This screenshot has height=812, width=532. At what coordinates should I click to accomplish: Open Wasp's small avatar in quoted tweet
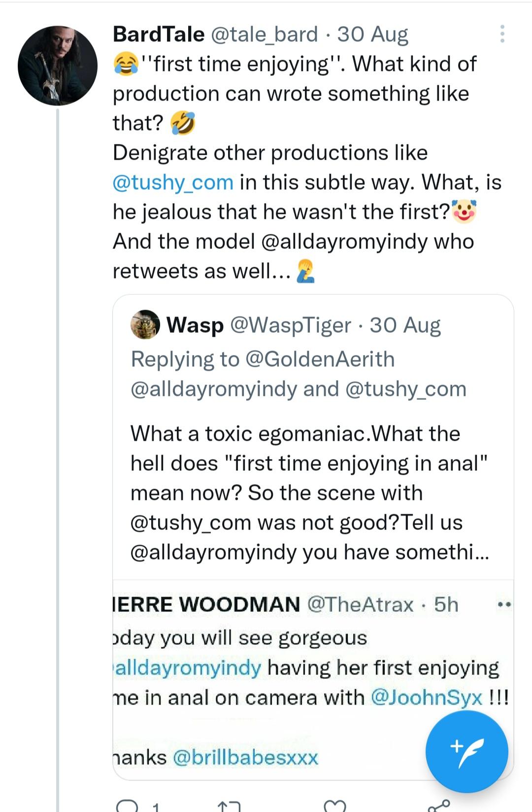(145, 325)
